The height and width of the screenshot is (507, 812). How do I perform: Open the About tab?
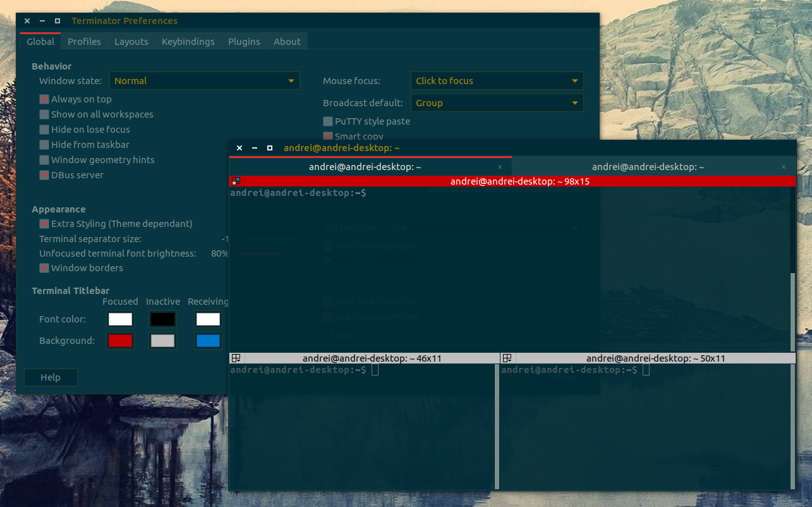[x=287, y=42]
